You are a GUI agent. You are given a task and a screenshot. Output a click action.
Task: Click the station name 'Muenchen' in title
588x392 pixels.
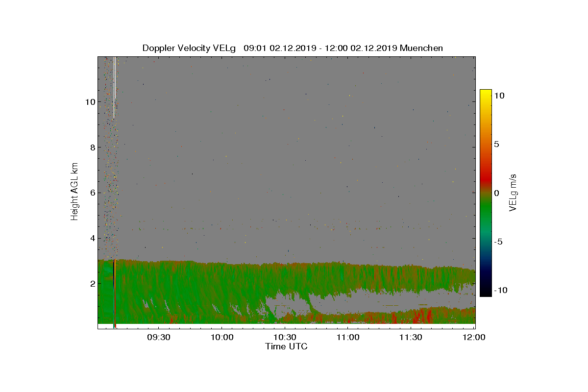pyautogui.click(x=422, y=48)
